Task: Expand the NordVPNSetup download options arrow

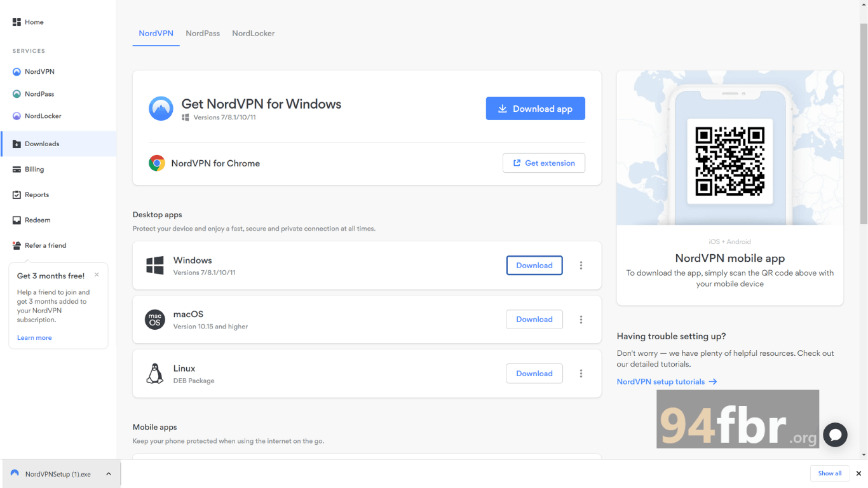Action: [109, 474]
